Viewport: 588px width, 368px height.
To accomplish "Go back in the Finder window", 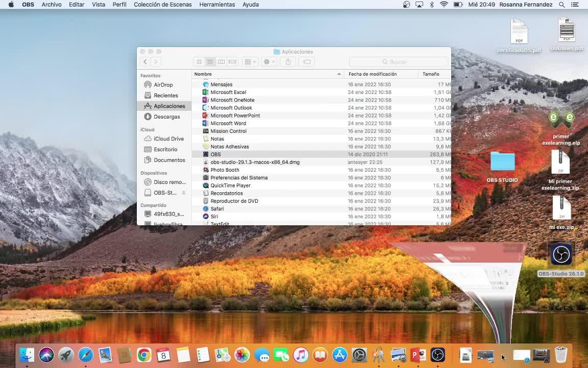I will pos(145,61).
